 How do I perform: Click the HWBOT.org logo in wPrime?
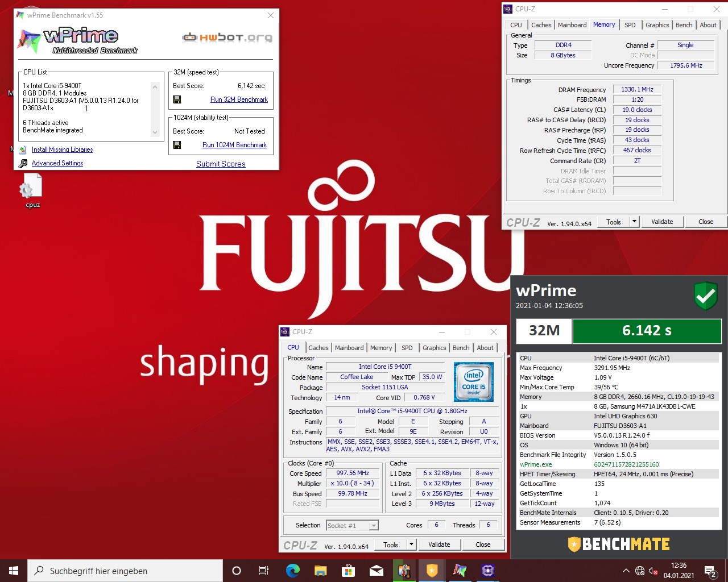point(227,38)
